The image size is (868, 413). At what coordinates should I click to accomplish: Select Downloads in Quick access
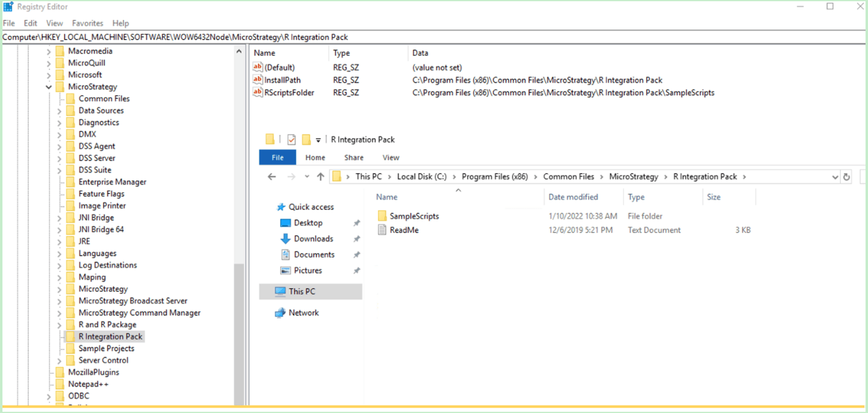313,239
